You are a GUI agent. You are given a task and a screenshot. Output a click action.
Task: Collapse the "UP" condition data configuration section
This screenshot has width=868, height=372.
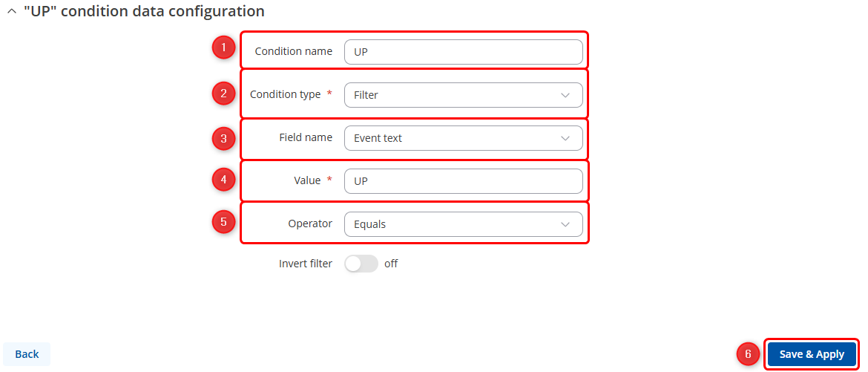click(11, 12)
